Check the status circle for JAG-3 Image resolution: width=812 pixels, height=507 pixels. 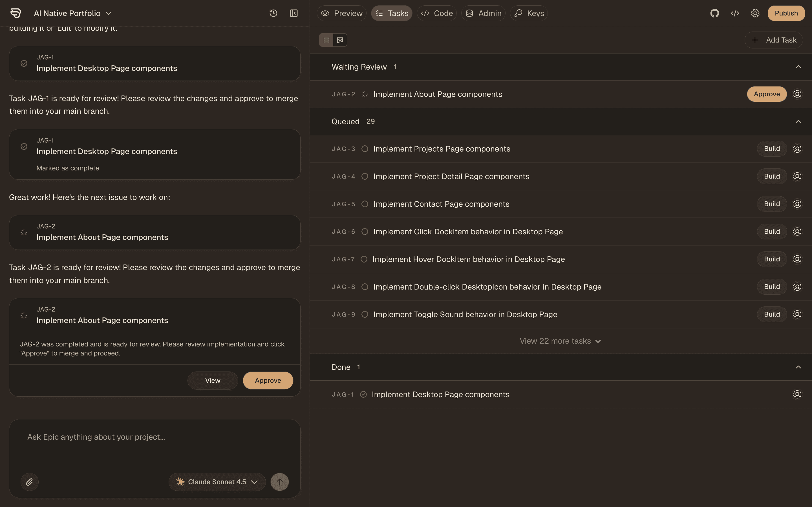point(365,148)
